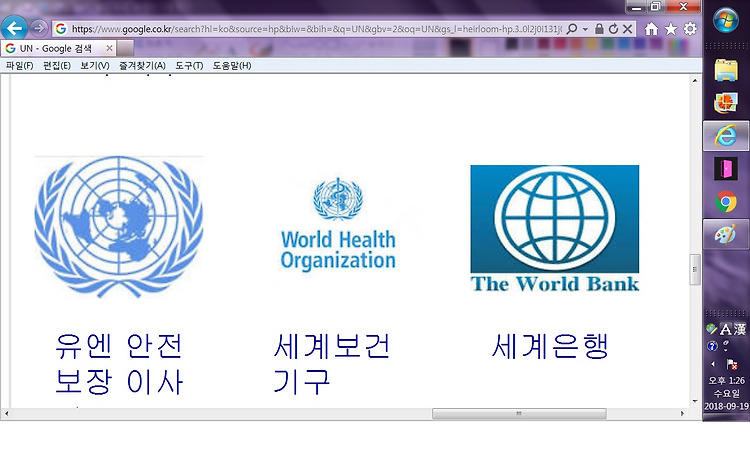Viewport: 750px width, 472px height.
Task: Click the address bar search magnifier icon
Action: 572,29
